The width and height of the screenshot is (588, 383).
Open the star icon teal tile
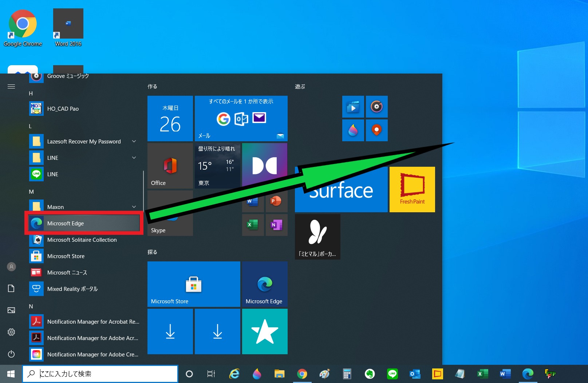pyautogui.click(x=265, y=331)
